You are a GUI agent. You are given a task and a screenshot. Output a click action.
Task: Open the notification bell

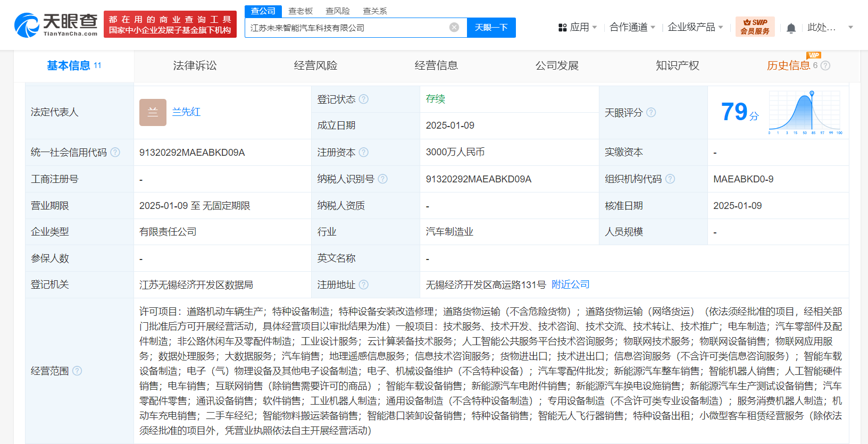coord(791,28)
